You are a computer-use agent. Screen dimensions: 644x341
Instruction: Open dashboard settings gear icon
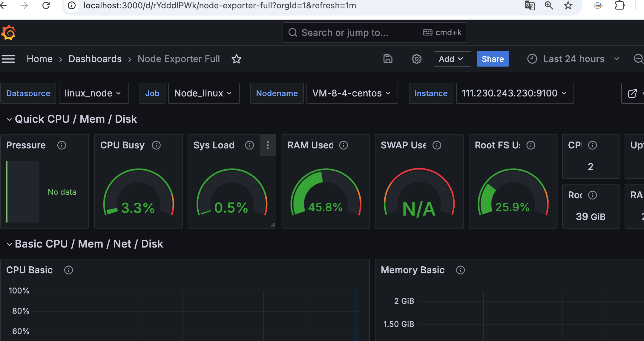tap(416, 59)
